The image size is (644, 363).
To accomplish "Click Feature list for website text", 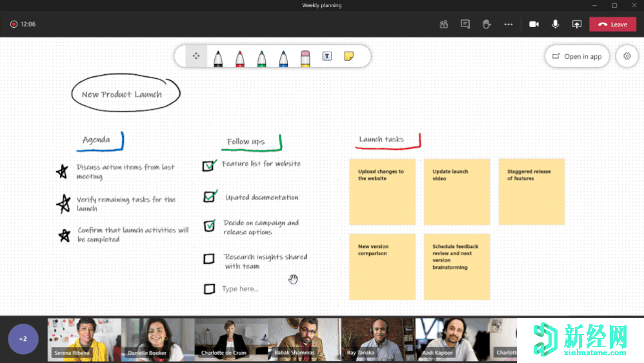I will [261, 163].
